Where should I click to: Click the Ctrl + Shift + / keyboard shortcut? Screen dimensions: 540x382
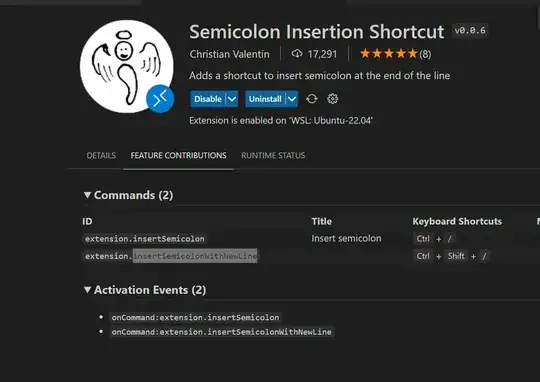click(x=451, y=256)
